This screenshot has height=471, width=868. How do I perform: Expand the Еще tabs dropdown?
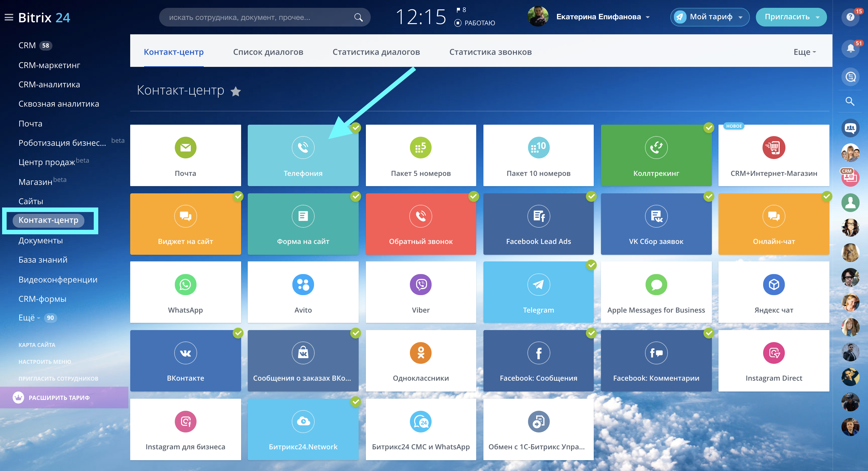[x=805, y=52]
